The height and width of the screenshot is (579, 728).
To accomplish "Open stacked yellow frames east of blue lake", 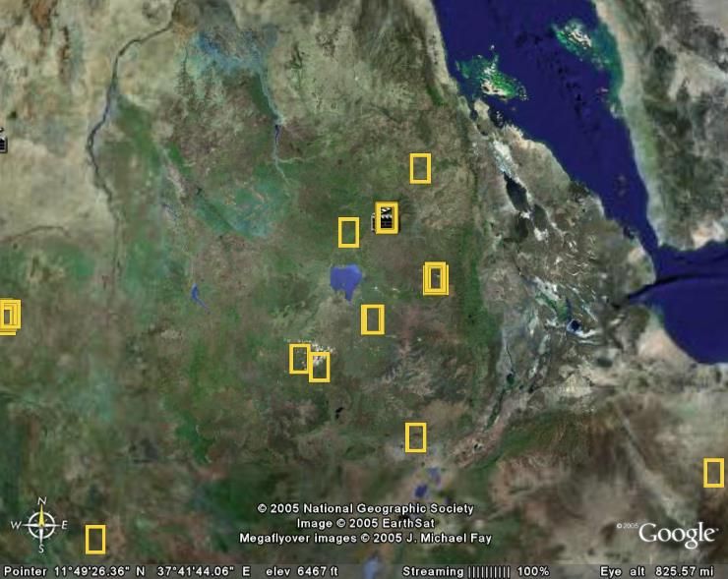I will [x=436, y=278].
